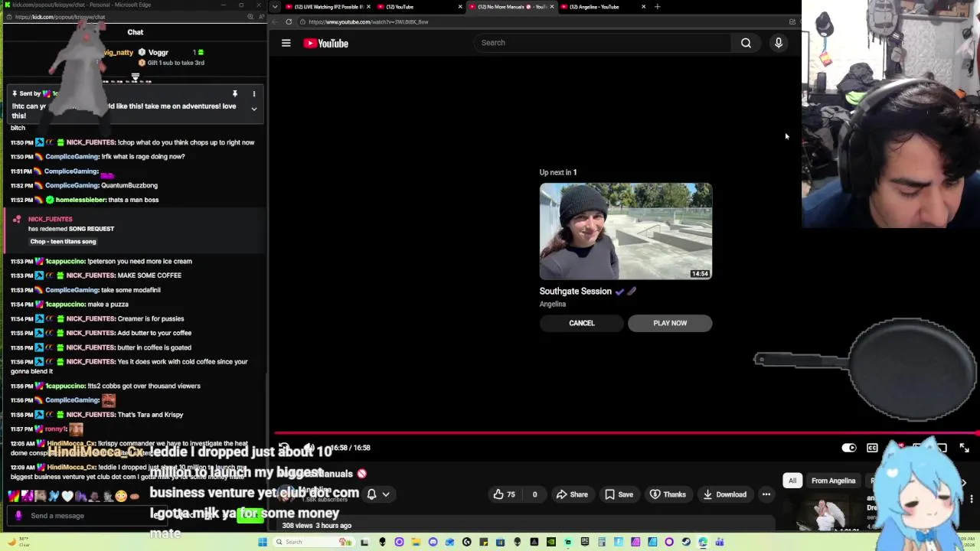Play the Southgate Session video now
Viewport: 980px width, 551px height.
(x=670, y=323)
